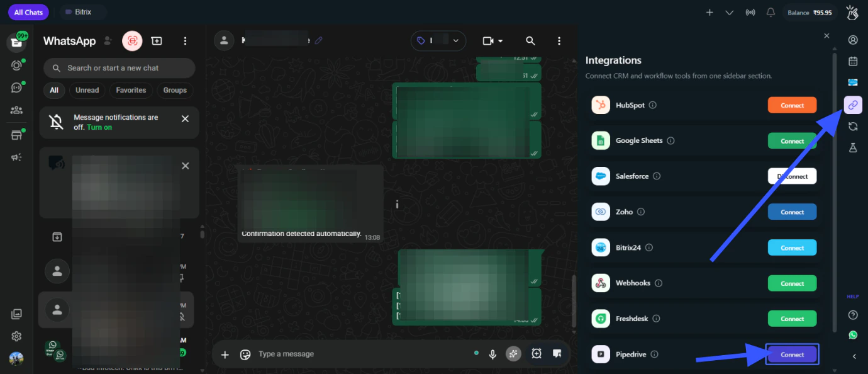Viewport: 868px width, 374px height.
Task: Filter chats by Groups
Action: coord(175,90)
